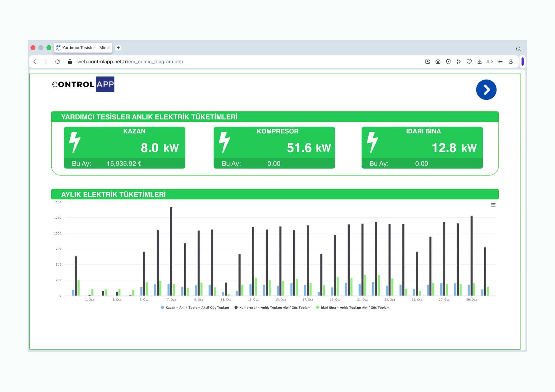Click the user profile icon

coord(511,62)
